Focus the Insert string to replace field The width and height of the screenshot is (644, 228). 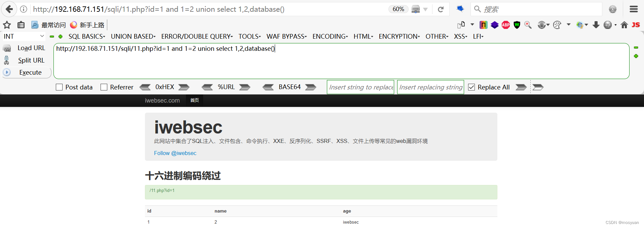point(361,87)
